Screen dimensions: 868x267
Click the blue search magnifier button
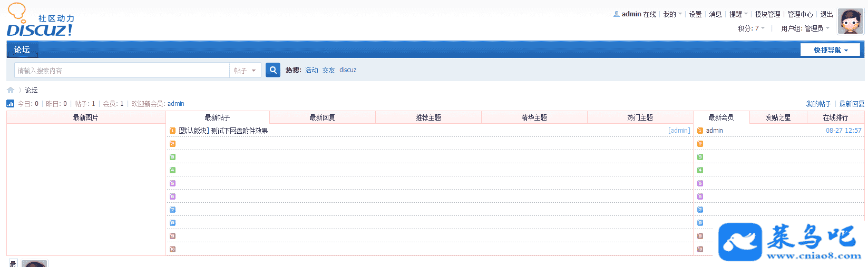(x=273, y=70)
